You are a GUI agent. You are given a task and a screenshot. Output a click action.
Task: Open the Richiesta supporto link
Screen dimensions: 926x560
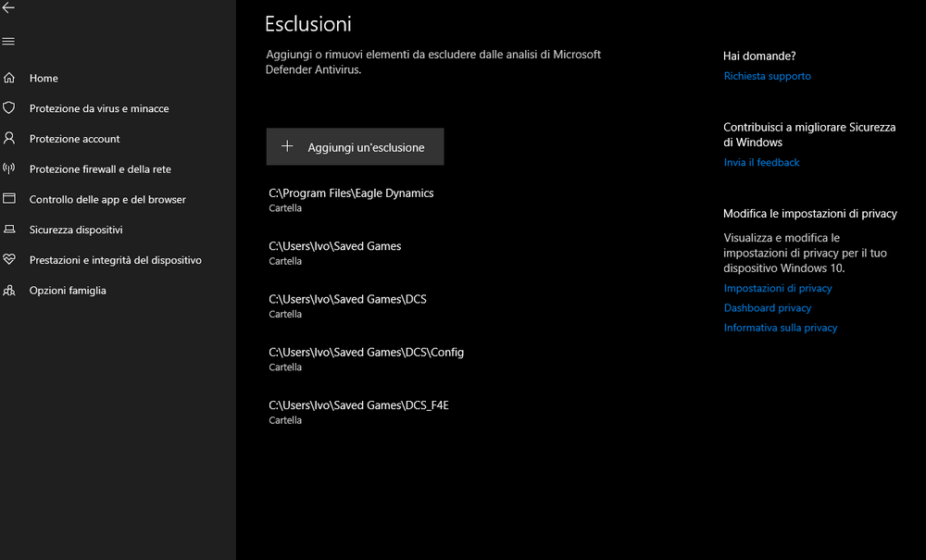tap(767, 76)
